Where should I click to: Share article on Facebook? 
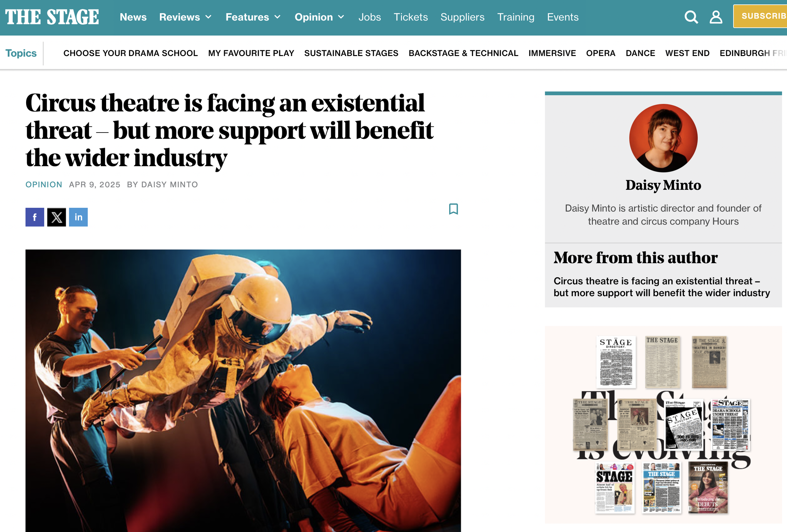tap(35, 217)
